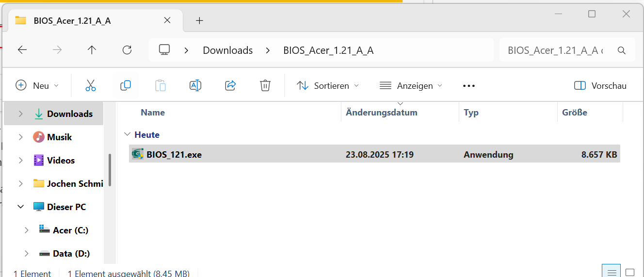Screen dimensions: 644x277
Task: Expand the Videos tree node
Action: click(20, 160)
